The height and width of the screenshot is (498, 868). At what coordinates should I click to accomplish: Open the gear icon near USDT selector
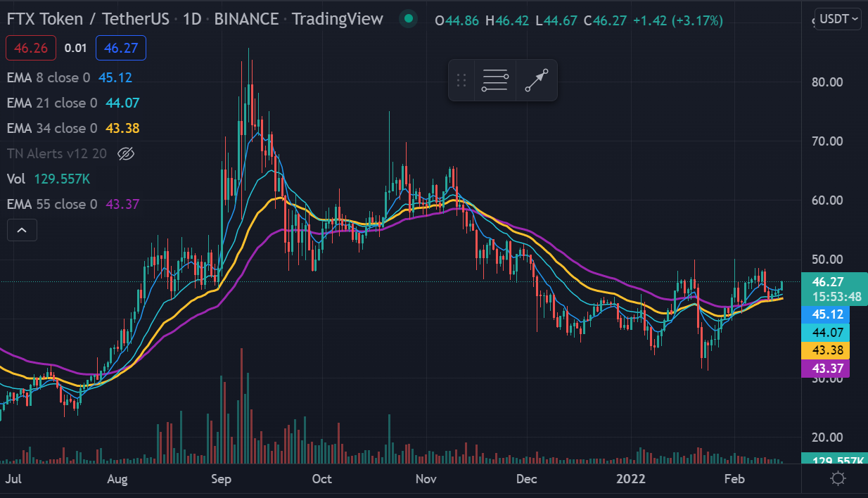(812, 19)
